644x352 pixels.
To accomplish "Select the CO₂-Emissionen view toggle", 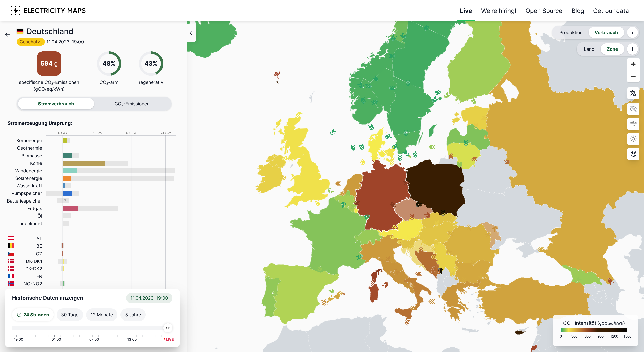I will (132, 104).
